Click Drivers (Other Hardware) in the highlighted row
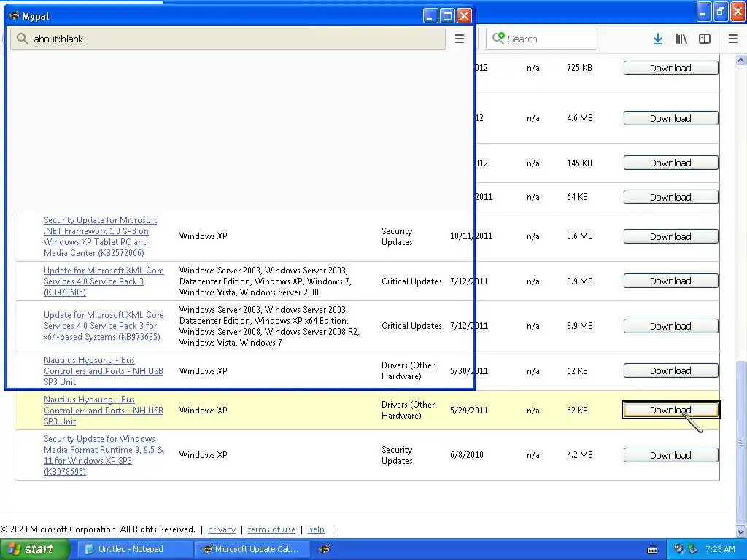 click(409, 410)
